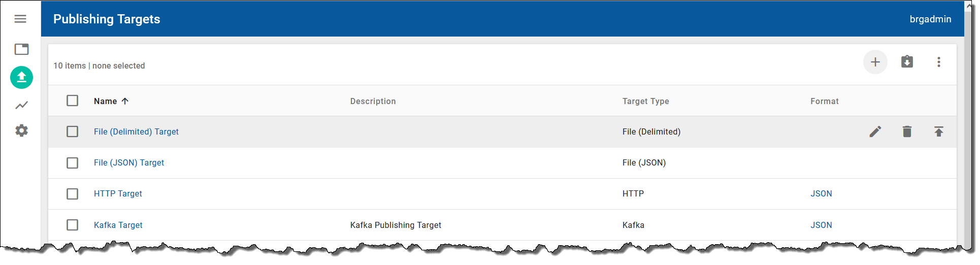Screen dimensions: 980x265
Task: Check the File (Delimited) Target checkbox
Action: click(x=73, y=131)
